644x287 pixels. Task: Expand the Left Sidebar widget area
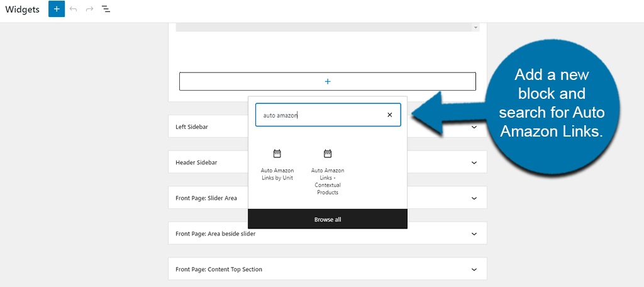tap(474, 127)
